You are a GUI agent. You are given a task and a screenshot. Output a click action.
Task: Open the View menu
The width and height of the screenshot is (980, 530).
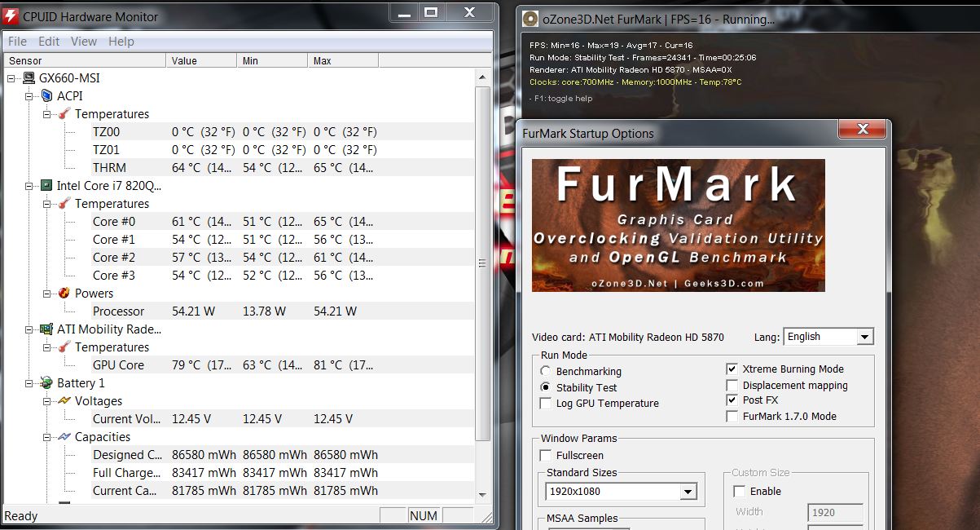pyautogui.click(x=84, y=42)
